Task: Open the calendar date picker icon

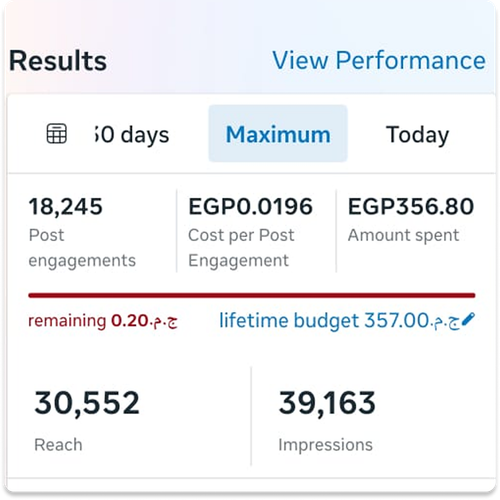Action: tap(56, 134)
